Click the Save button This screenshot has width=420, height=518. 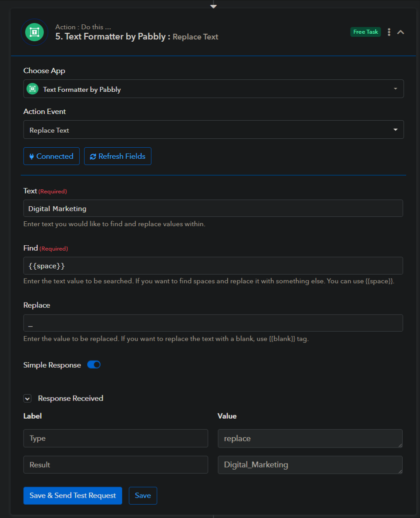click(x=143, y=495)
